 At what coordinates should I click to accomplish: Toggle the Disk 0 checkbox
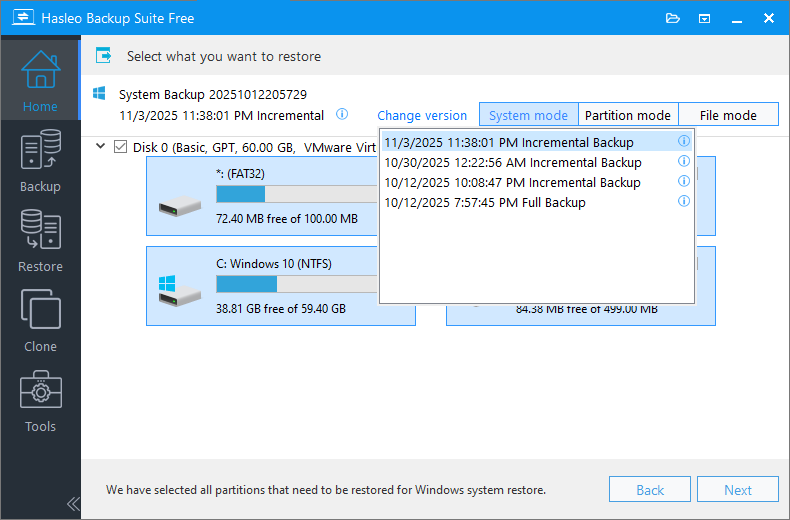121,147
